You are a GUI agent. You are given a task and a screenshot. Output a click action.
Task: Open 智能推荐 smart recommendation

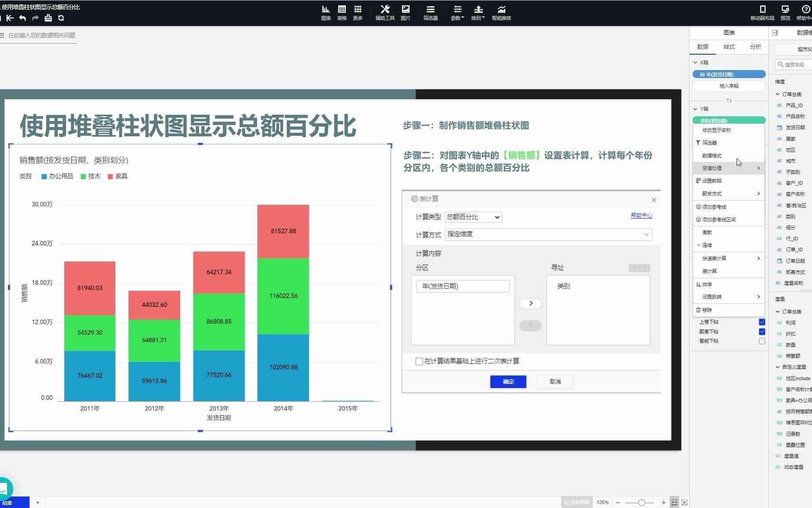pos(501,12)
